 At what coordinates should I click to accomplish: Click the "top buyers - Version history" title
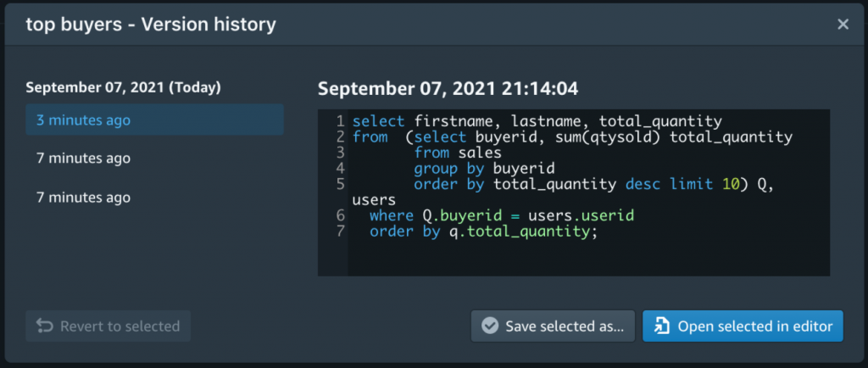click(151, 25)
